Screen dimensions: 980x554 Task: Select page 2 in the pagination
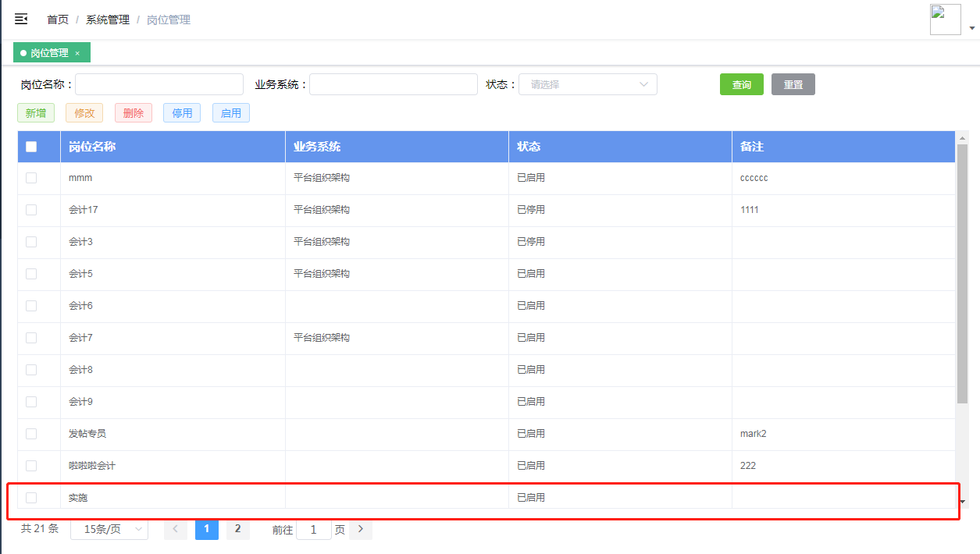(237, 528)
